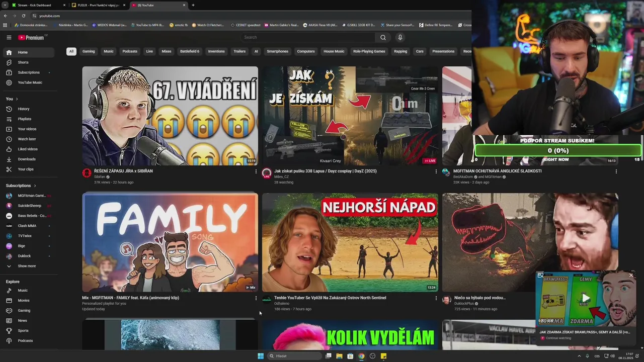The width and height of the screenshot is (644, 362).
Task: Open the Windows Start menu
Action: [x=261, y=356]
